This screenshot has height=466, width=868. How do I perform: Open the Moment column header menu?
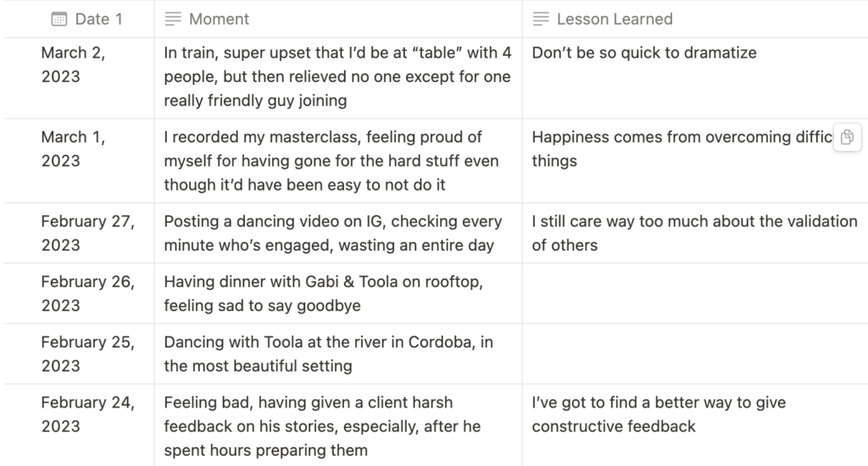pyautogui.click(x=338, y=19)
